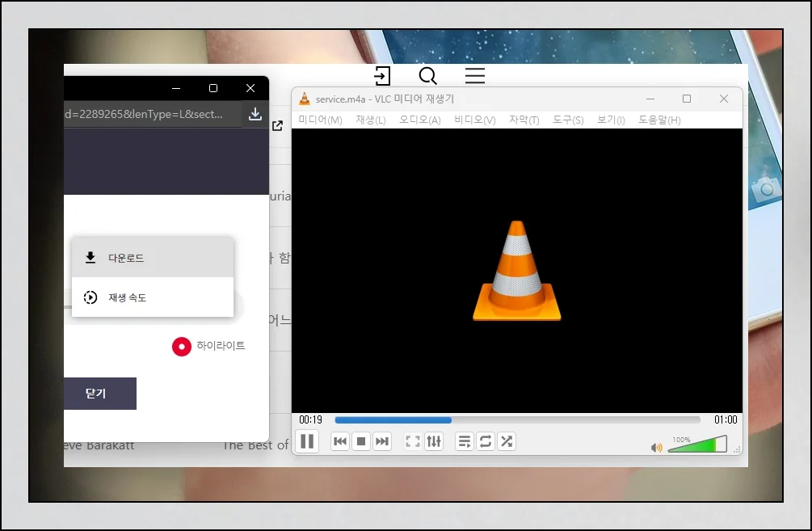812x531 pixels.
Task: Skip to next track in VLC
Action: (x=382, y=441)
